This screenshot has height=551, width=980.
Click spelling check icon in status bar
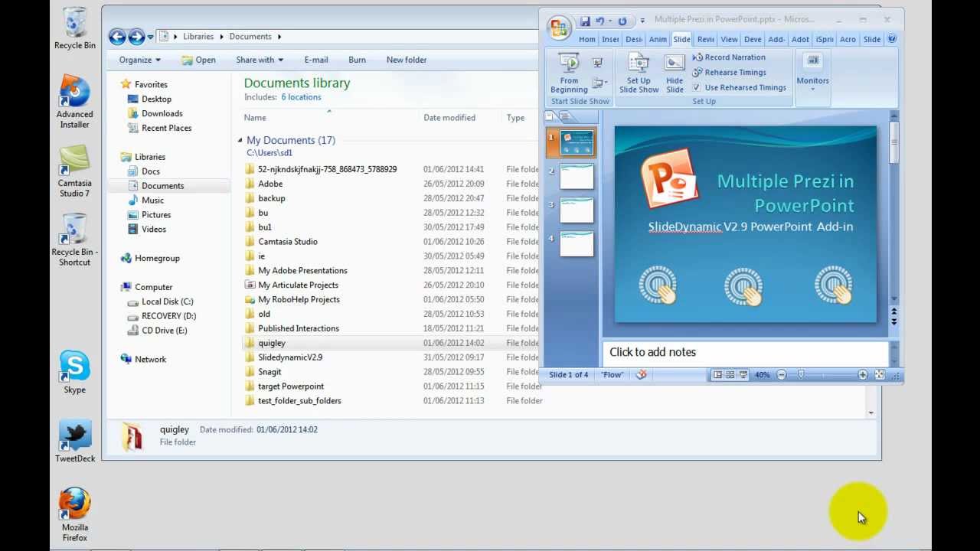coord(641,374)
